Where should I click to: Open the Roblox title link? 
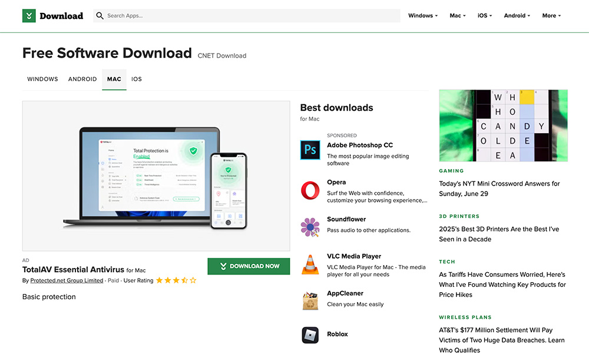pyautogui.click(x=337, y=335)
